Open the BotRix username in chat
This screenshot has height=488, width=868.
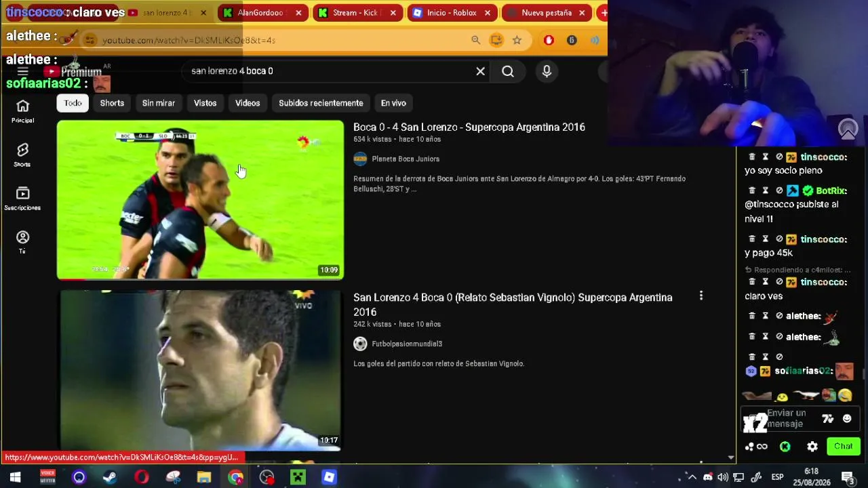coord(831,191)
